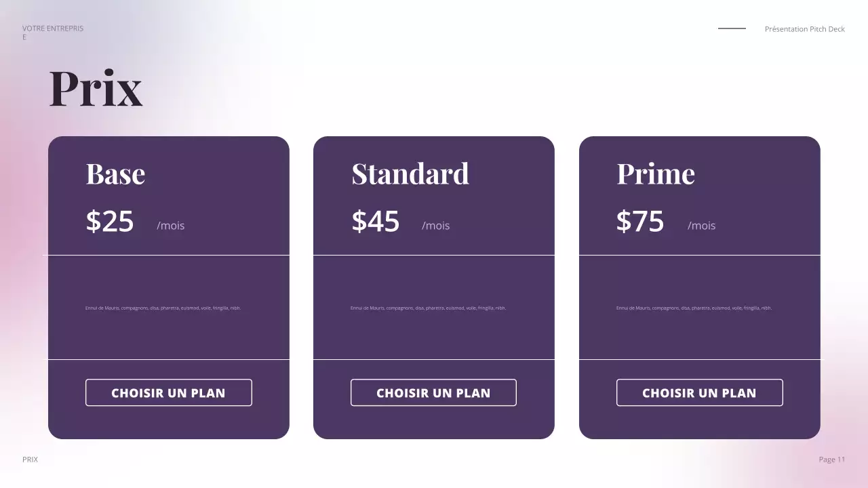The width and height of the screenshot is (868, 488).
Task: Select the description text in the Standard card
Action: point(428,308)
